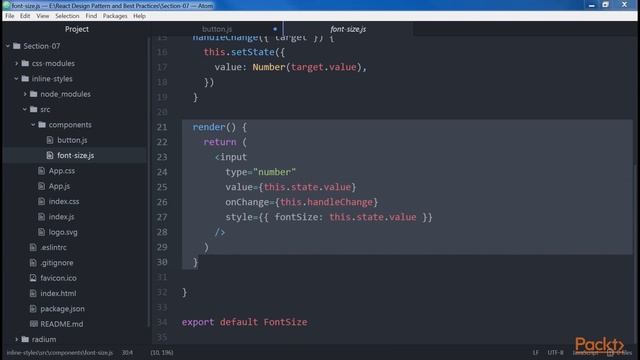Click the favicon.ico image icon

(x=33, y=278)
